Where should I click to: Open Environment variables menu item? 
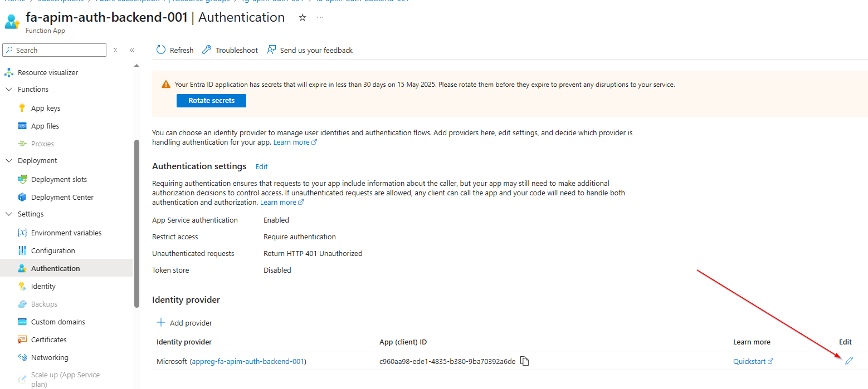[66, 233]
